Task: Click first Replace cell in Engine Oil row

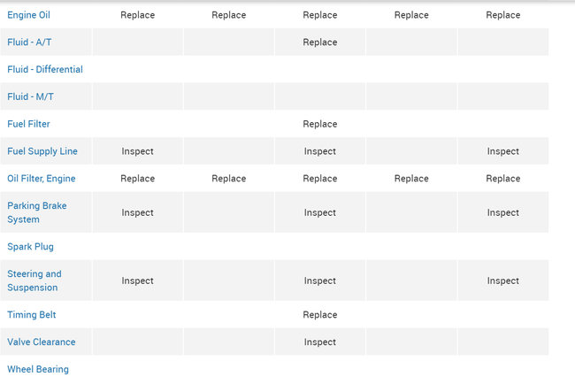Action: (x=137, y=15)
